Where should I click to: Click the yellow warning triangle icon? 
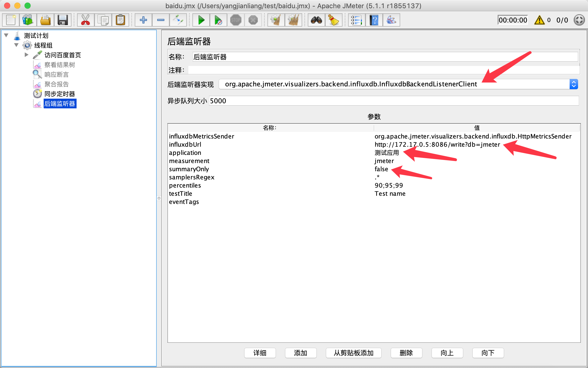point(539,20)
